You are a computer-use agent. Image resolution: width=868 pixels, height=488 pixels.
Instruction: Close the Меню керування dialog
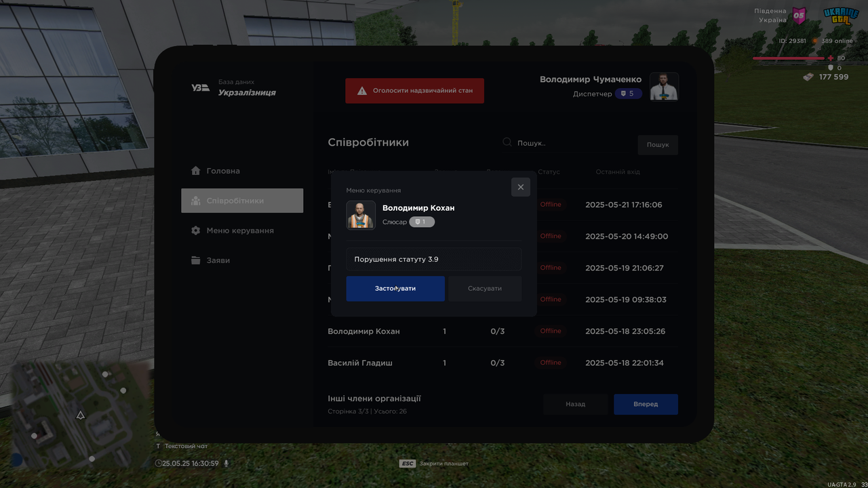[521, 187]
